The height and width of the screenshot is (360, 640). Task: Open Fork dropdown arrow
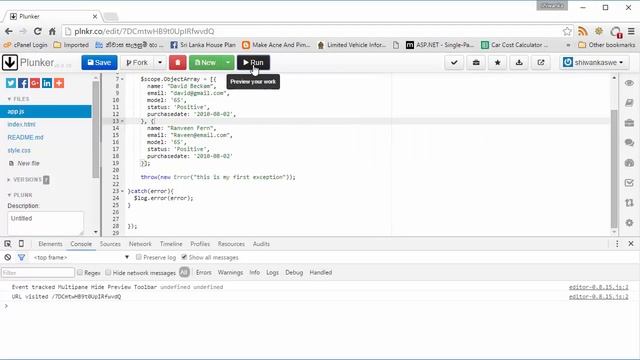pyautogui.click(x=160, y=62)
